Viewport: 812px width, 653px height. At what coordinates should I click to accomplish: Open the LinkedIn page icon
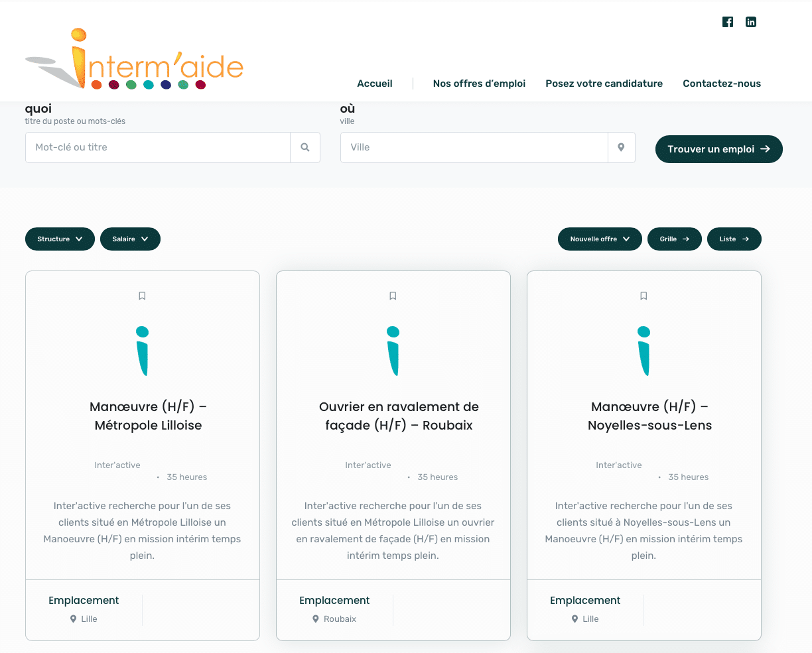751,22
